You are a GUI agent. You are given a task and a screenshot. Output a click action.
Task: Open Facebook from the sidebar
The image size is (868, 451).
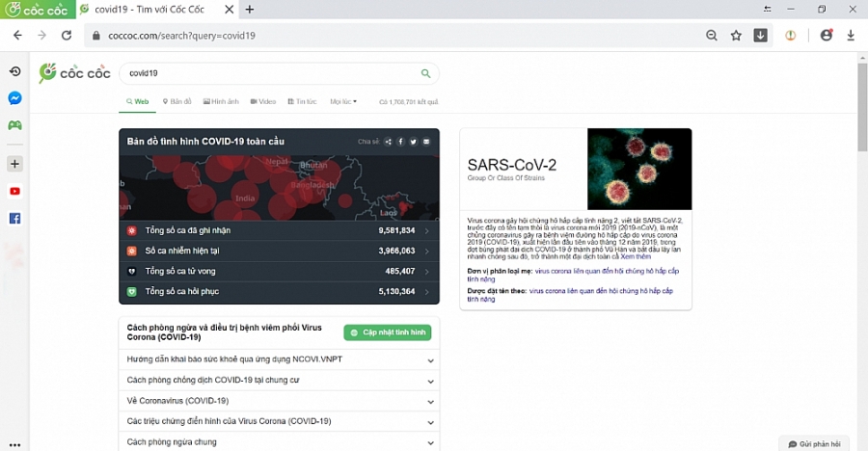[14, 219]
